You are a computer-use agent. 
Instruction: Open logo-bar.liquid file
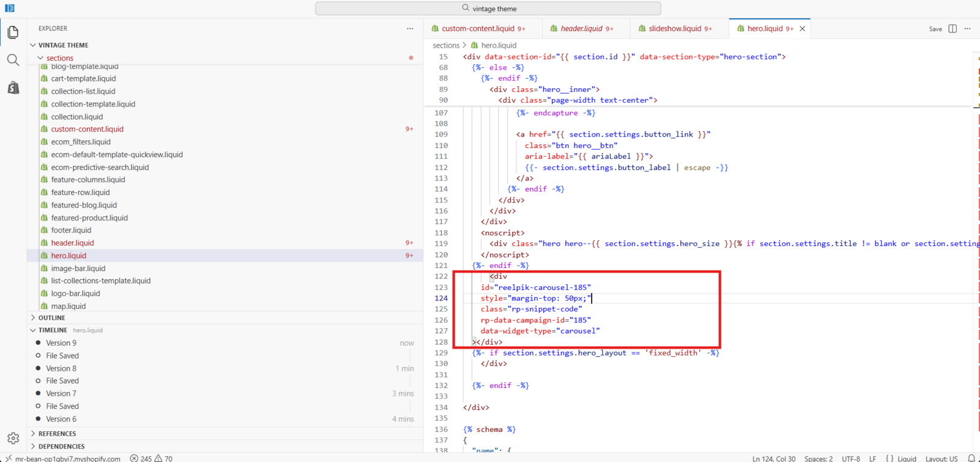(75, 293)
